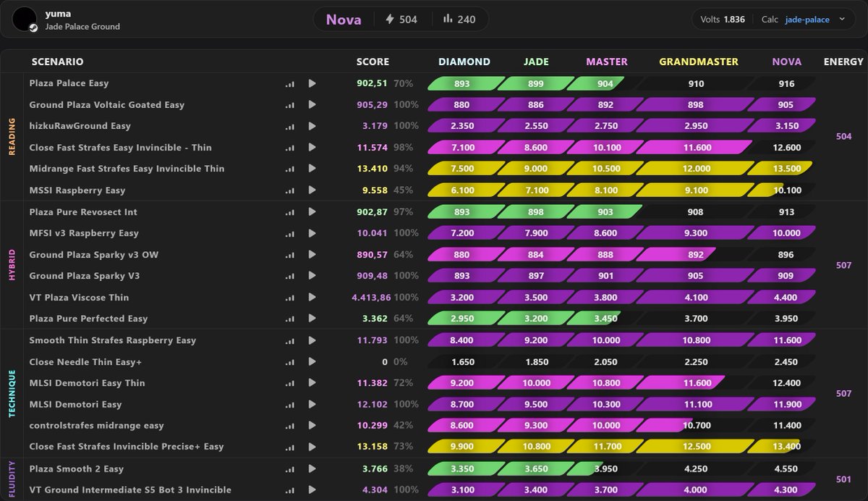
Task: Play Smooth Thin Strafes Raspberry Easy
Action: (312, 340)
